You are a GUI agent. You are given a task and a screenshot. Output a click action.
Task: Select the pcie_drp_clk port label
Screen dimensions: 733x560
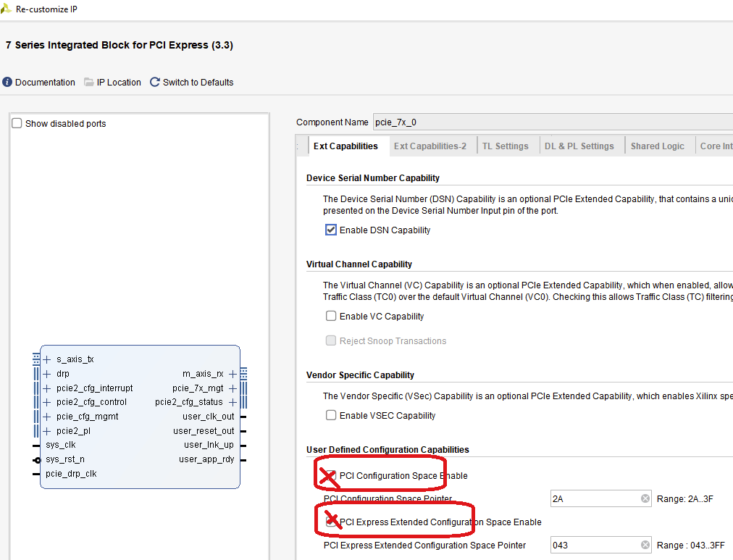pos(71,474)
